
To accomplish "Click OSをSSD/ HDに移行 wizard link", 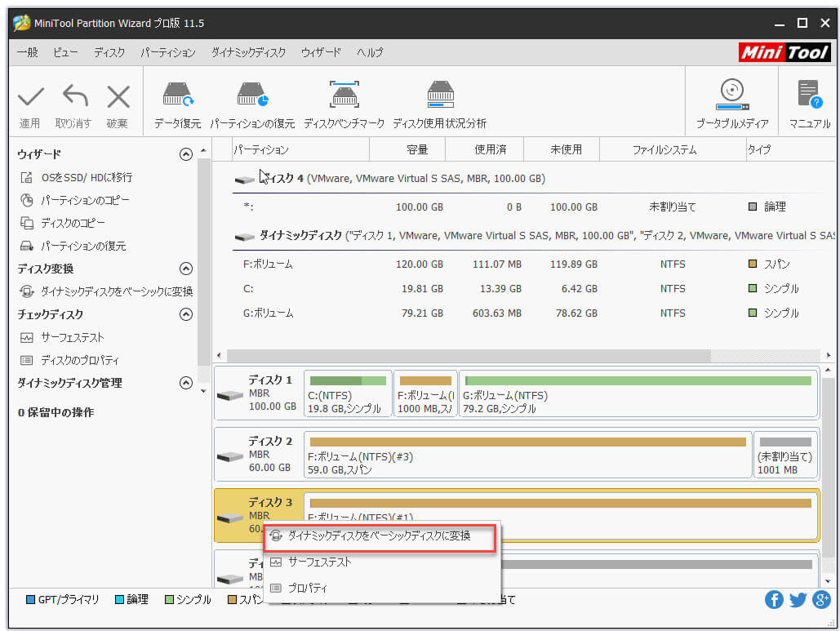I will [x=87, y=177].
